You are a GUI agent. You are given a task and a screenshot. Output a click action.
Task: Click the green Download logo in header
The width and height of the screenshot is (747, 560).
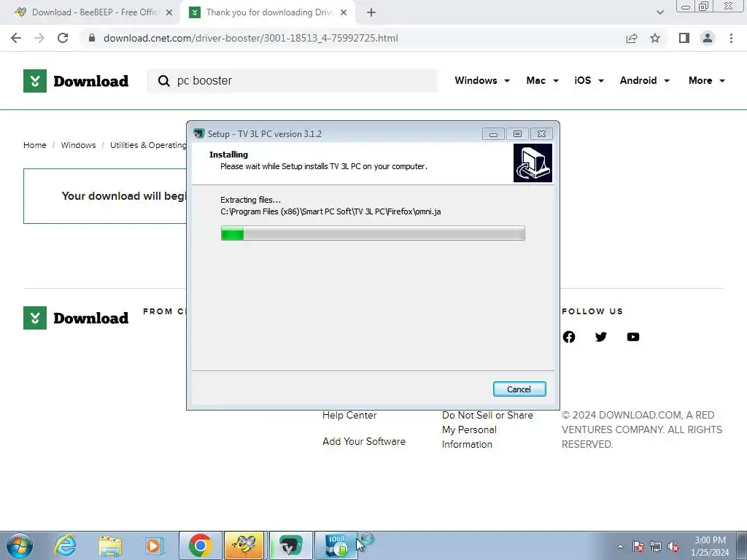pos(76,81)
